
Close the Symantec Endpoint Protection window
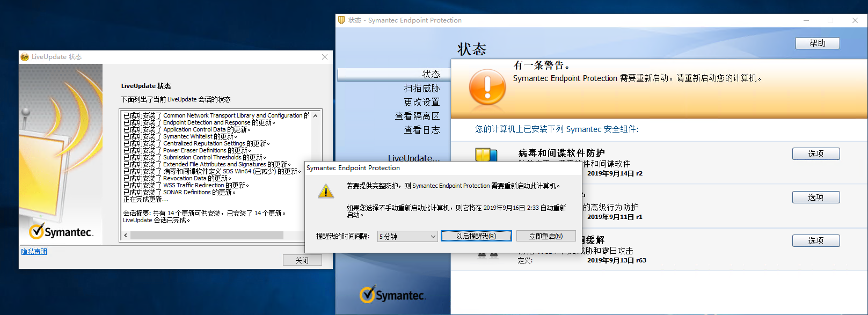[855, 20]
